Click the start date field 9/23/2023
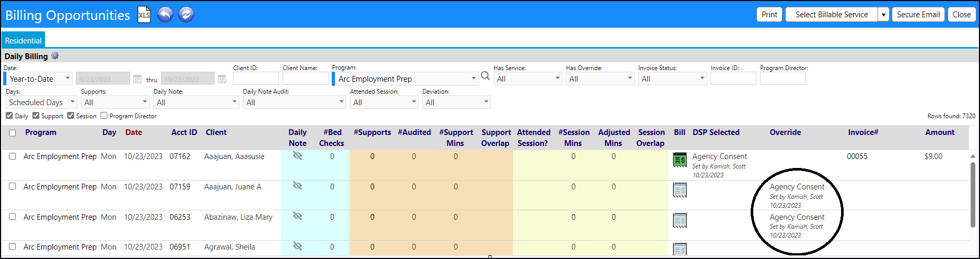The width and height of the screenshot is (980, 259). pos(103,79)
